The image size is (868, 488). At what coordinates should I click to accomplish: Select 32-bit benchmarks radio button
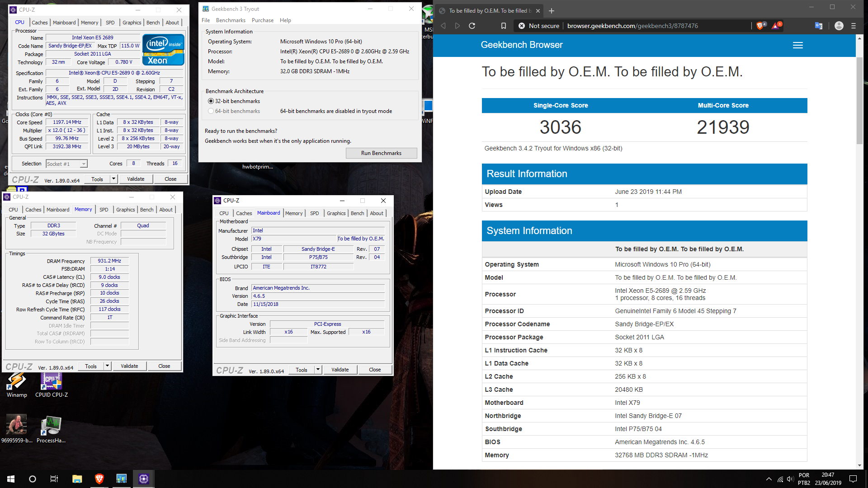pos(211,101)
